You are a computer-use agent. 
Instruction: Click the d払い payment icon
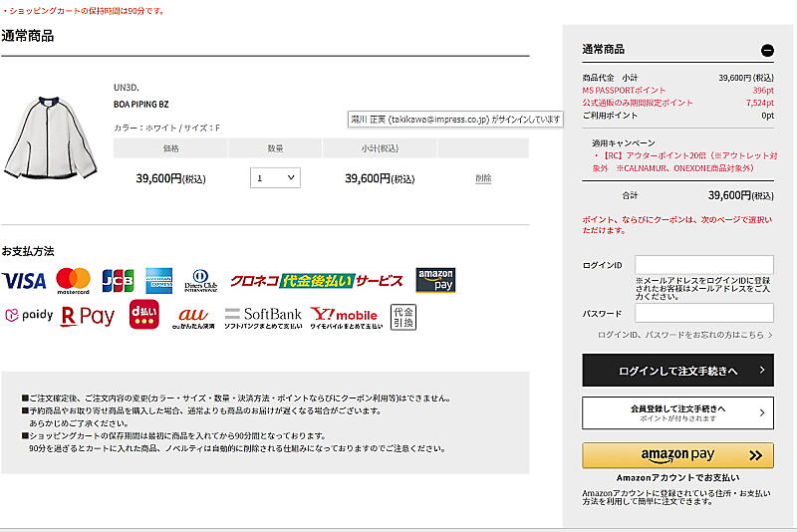pos(144,316)
